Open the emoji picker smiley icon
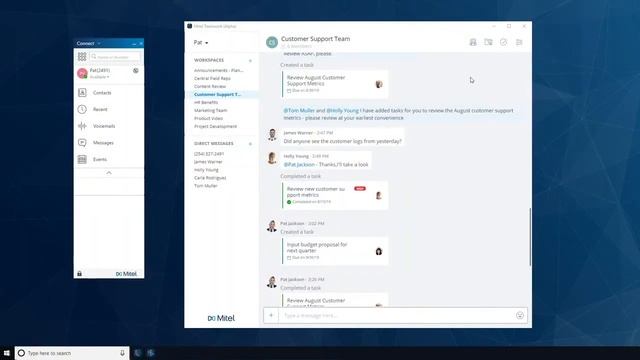This screenshot has width=640, height=360. click(x=520, y=315)
